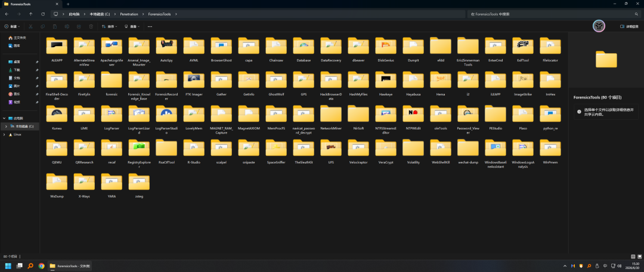Open the see-more ellipsis toolbar menu
The width and height of the screenshot is (644, 272).
[x=150, y=26]
